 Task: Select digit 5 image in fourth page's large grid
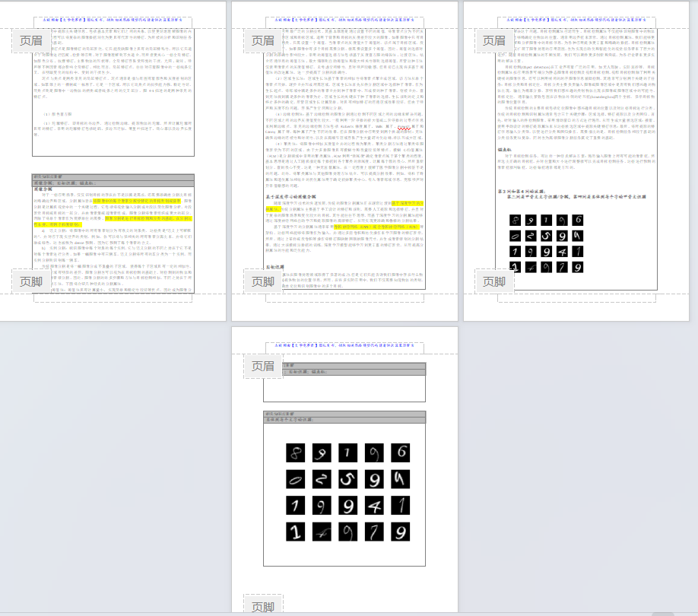tap(348, 479)
